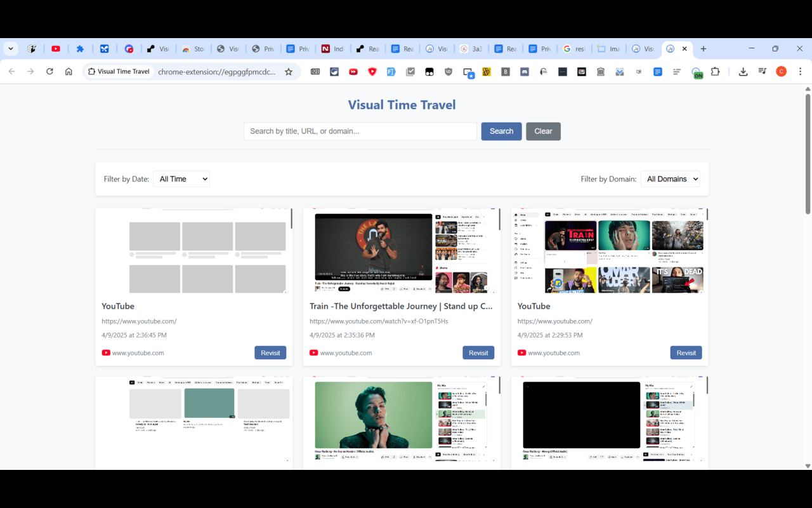Click the timestamp '4/9/2025 at 2:36:45 PM'
The height and width of the screenshot is (508, 812).
click(135, 335)
